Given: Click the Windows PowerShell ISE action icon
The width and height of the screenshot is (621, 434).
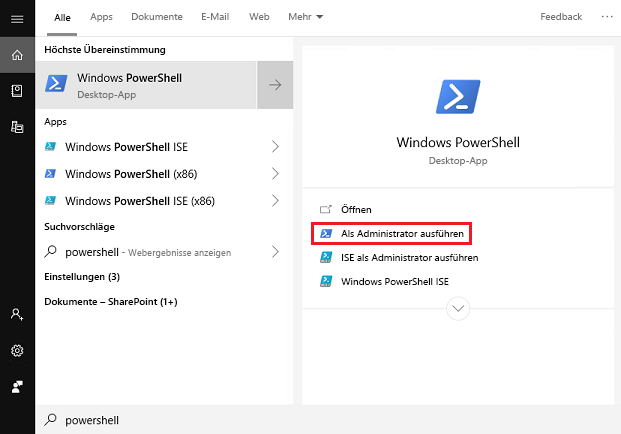Looking at the screenshot, I should (326, 281).
